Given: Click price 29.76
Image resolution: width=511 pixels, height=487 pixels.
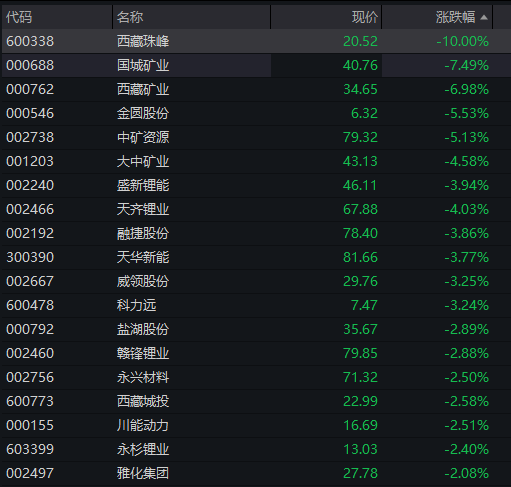Looking at the screenshot, I should [x=360, y=281].
